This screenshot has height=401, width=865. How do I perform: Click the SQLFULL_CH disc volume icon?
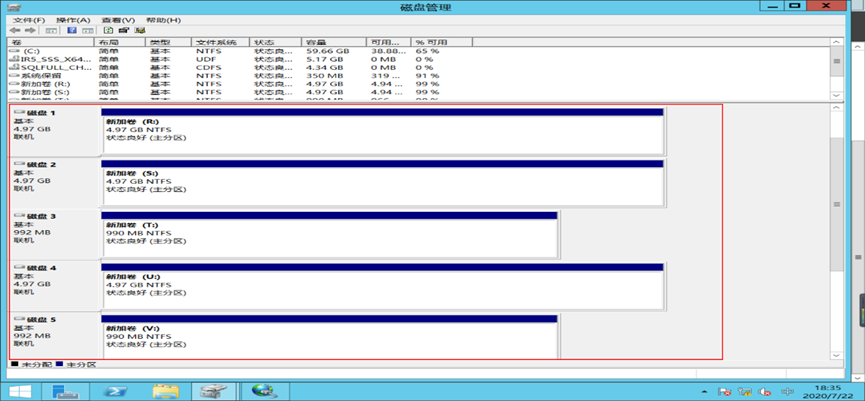tap(15, 67)
